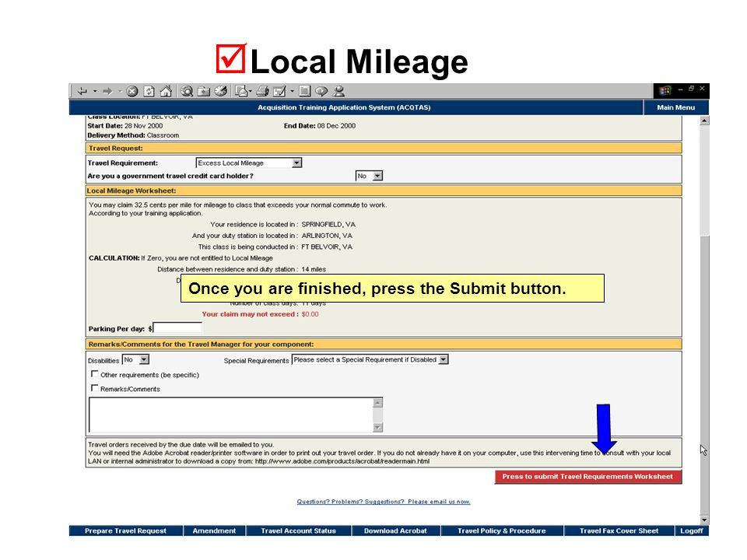The height and width of the screenshot is (560, 747).
Task: Open the Travel Fax Cover Sheet tab
Action: [x=619, y=530]
